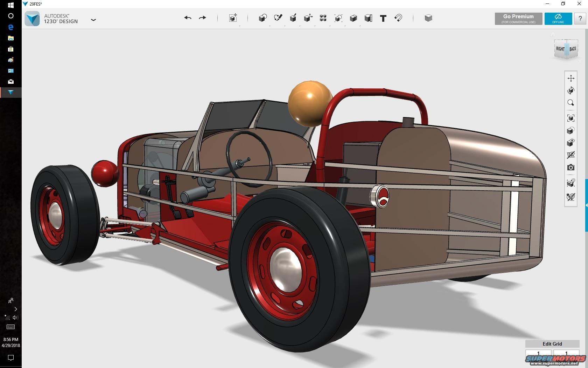Select the Measure tool
The width and height of the screenshot is (588, 368).
pos(368,18)
